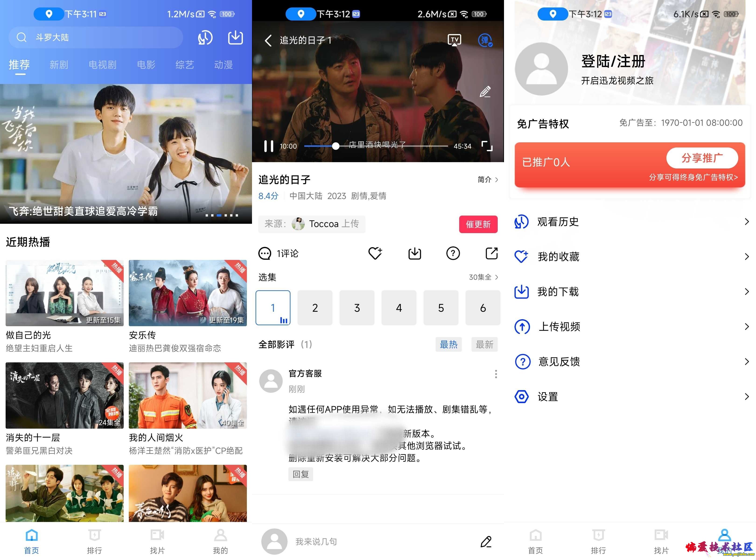Go to 排行 tab in left bottom bar

pos(94,541)
